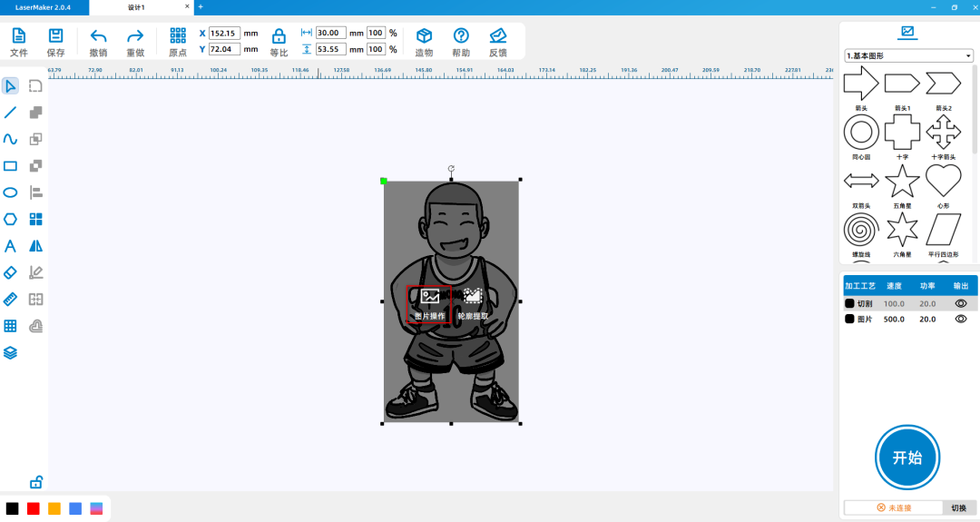This screenshot has height=522, width=980.
Task: Open the 文件 file menu
Action: point(18,41)
